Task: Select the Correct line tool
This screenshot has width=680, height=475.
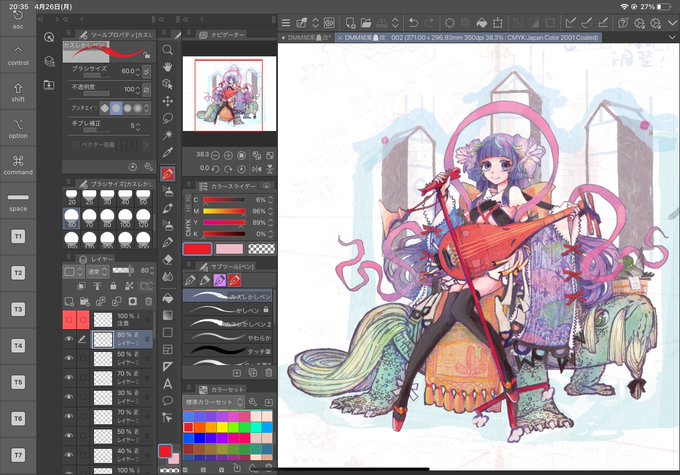Action: click(x=167, y=418)
